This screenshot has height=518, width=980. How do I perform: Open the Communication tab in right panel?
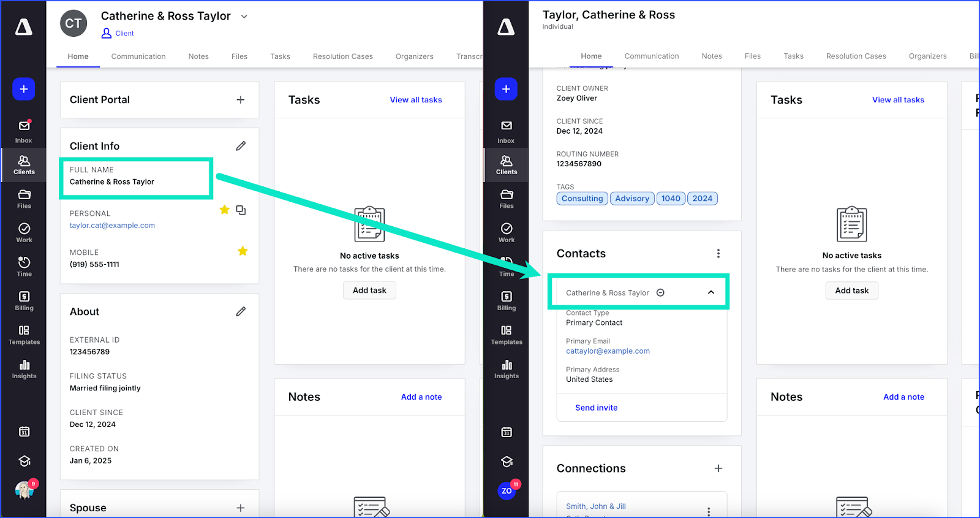coord(651,56)
